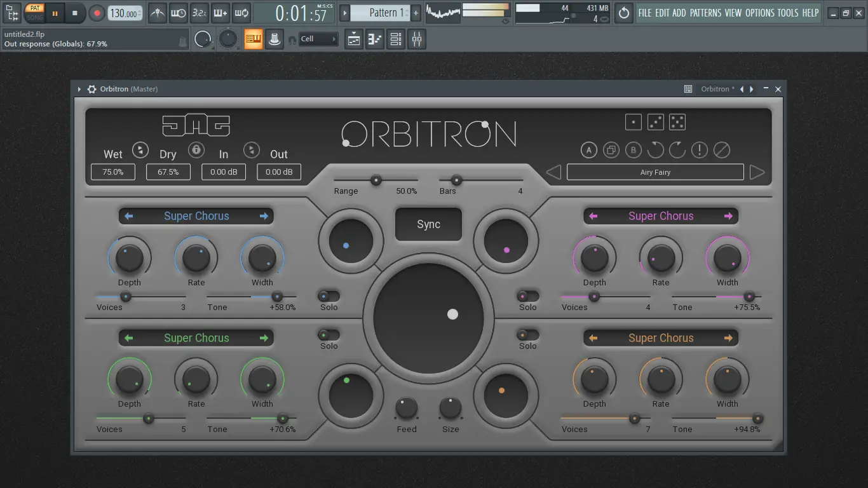Viewport: 868px width, 488px height.
Task: Click the single-dot dice randomize icon in Orbitron
Action: tap(633, 121)
